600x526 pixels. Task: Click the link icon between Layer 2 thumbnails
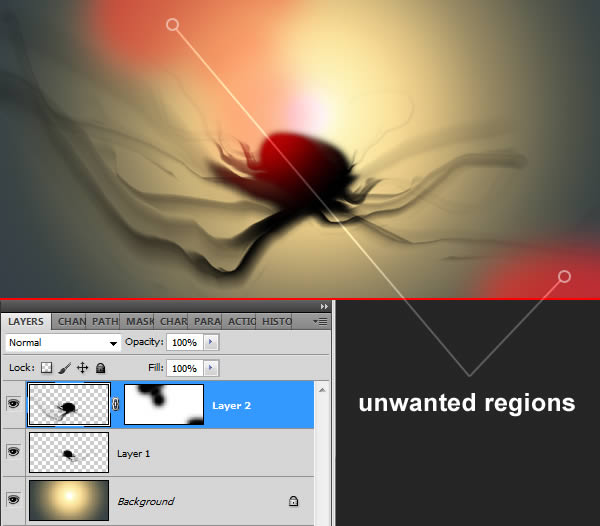(116, 404)
